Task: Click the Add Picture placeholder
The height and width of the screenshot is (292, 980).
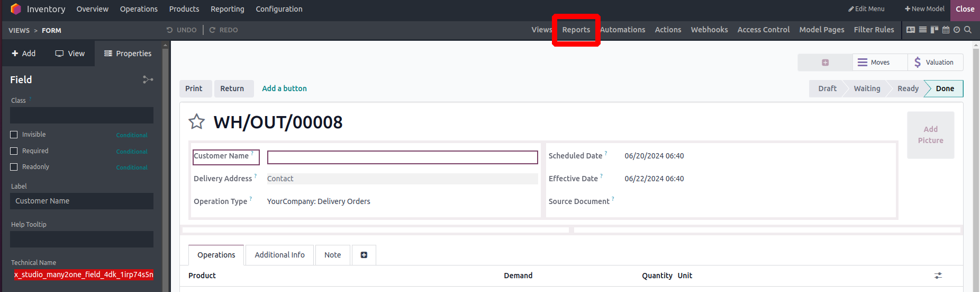Action: coord(930,135)
